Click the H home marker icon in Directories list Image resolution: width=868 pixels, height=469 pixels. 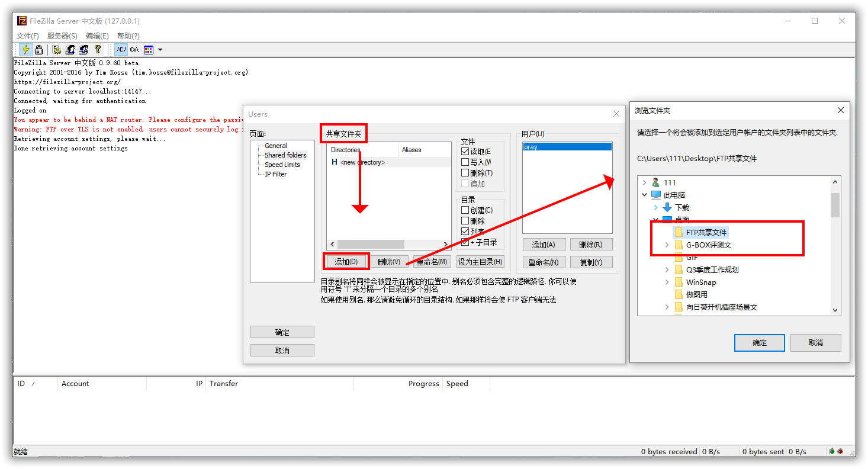(335, 162)
